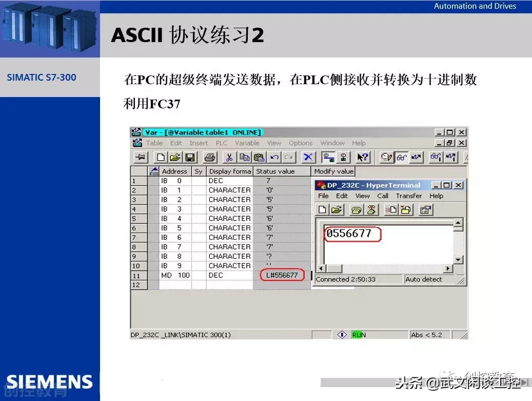Delete selection with blue X icon
Screen dimensions: 532x401
[308, 157]
